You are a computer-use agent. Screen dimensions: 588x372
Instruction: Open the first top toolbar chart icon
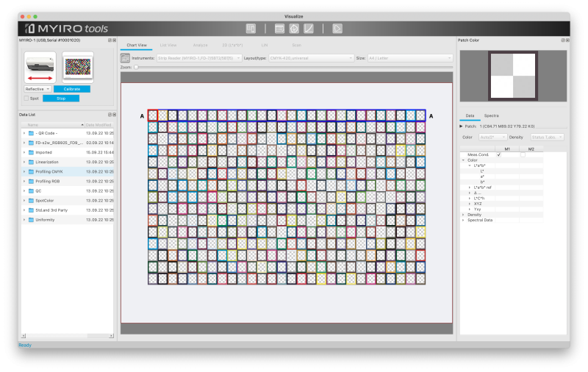point(251,29)
